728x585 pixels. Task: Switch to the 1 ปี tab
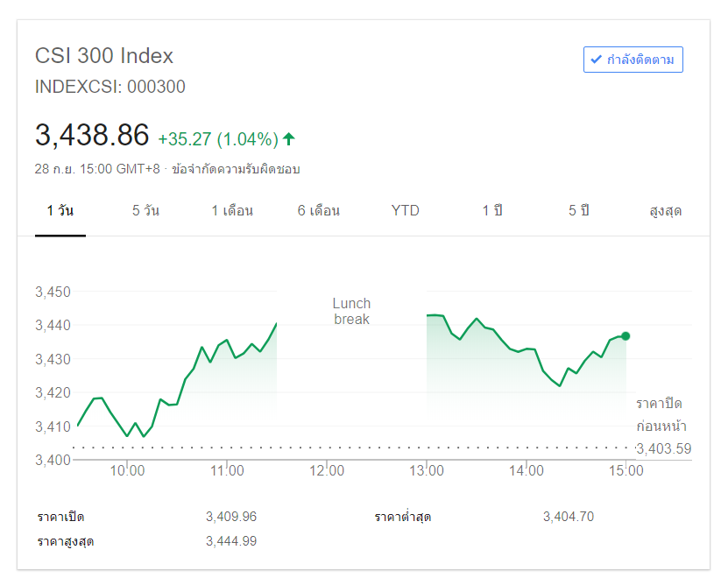[x=491, y=211]
